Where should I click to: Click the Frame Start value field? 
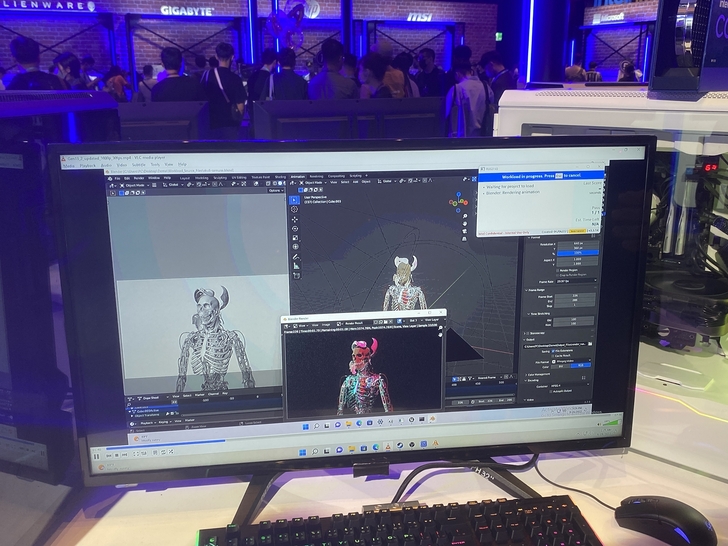pos(575,296)
